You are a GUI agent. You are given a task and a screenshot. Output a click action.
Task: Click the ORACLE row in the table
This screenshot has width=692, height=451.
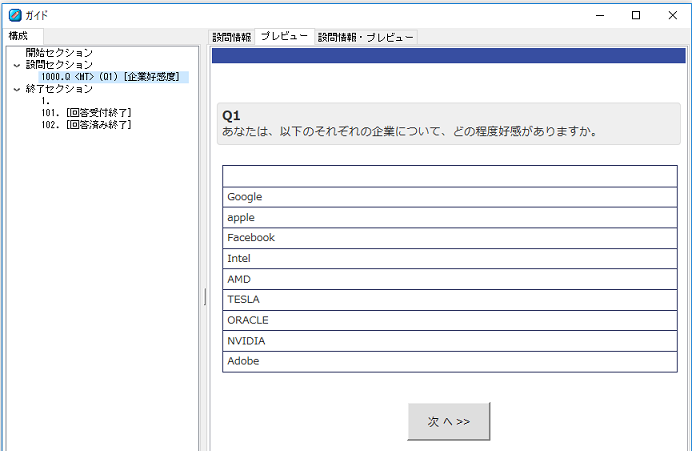click(x=450, y=320)
